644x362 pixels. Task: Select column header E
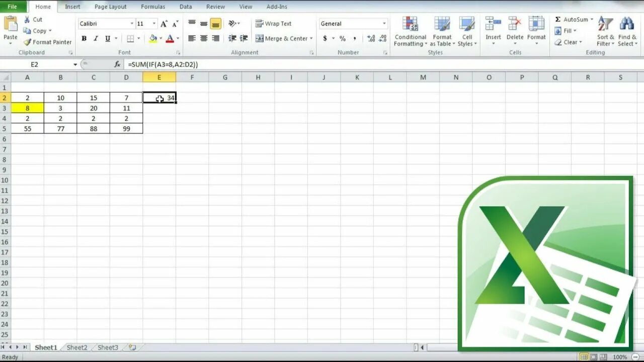[x=159, y=77]
